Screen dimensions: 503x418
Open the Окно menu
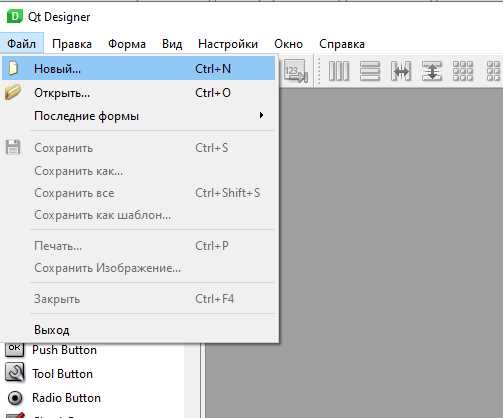coord(289,44)
